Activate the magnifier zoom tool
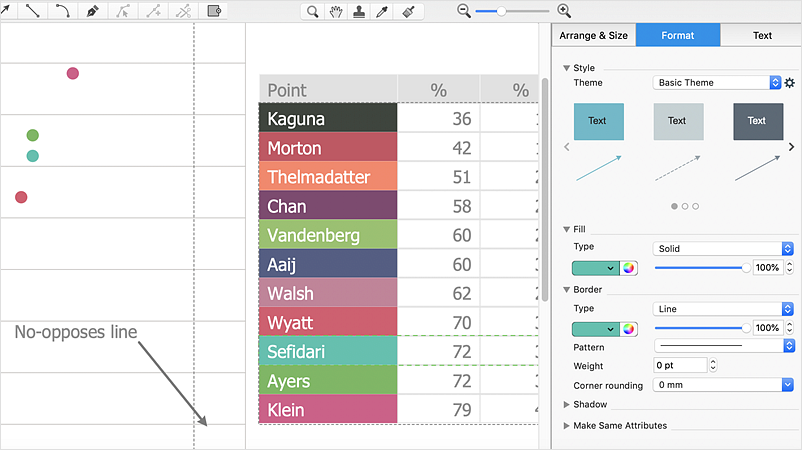This screenshot has height=450, width=802. (313, 11)
